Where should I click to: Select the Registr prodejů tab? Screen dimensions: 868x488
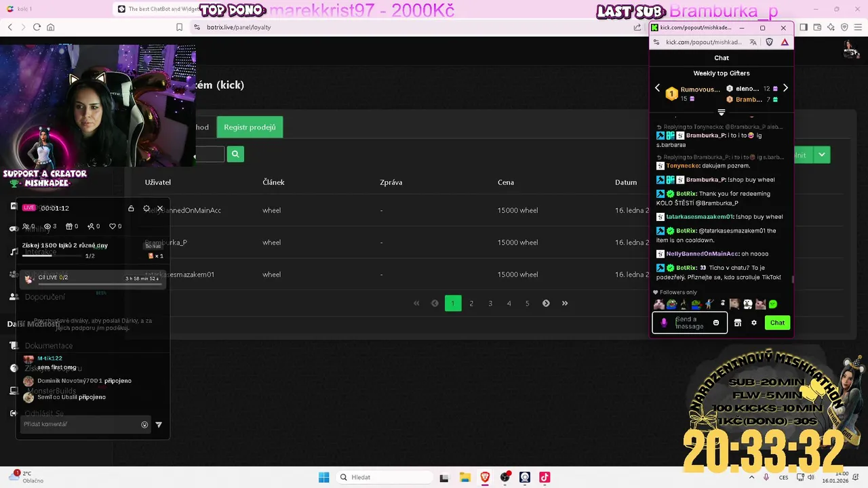pos(250,127)
